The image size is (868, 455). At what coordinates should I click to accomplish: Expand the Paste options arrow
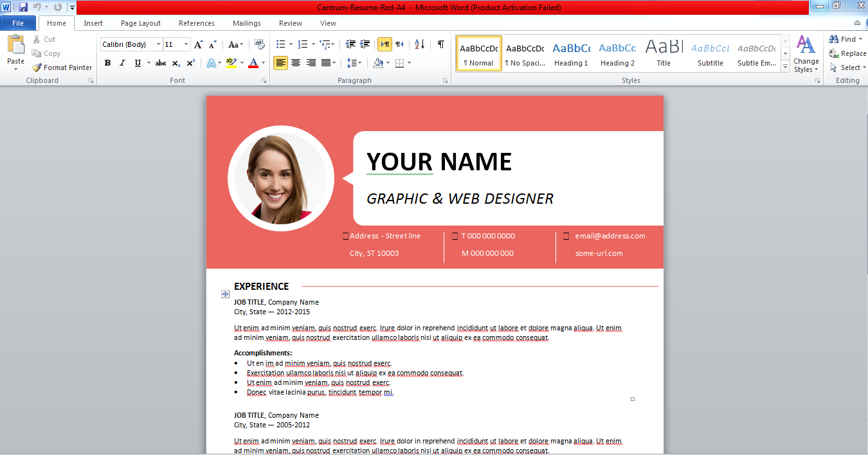(15, 69)
